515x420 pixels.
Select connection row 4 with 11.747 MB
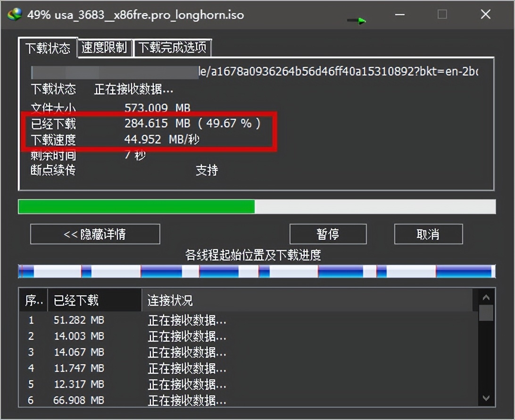[248, 368]
